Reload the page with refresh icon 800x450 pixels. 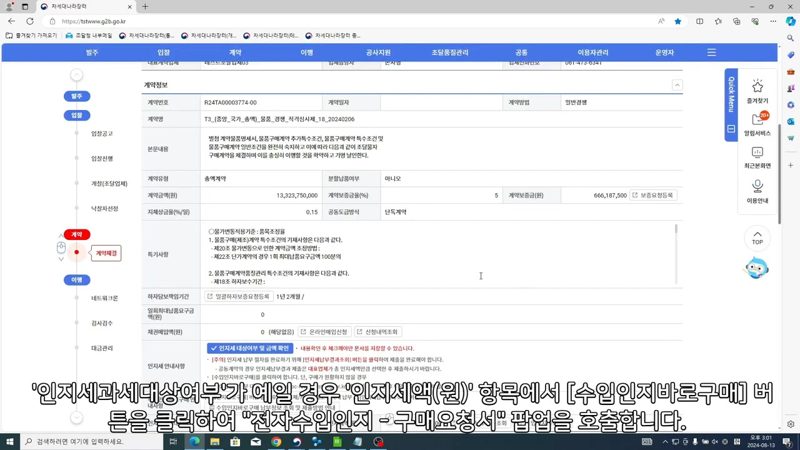coord(30,21)
